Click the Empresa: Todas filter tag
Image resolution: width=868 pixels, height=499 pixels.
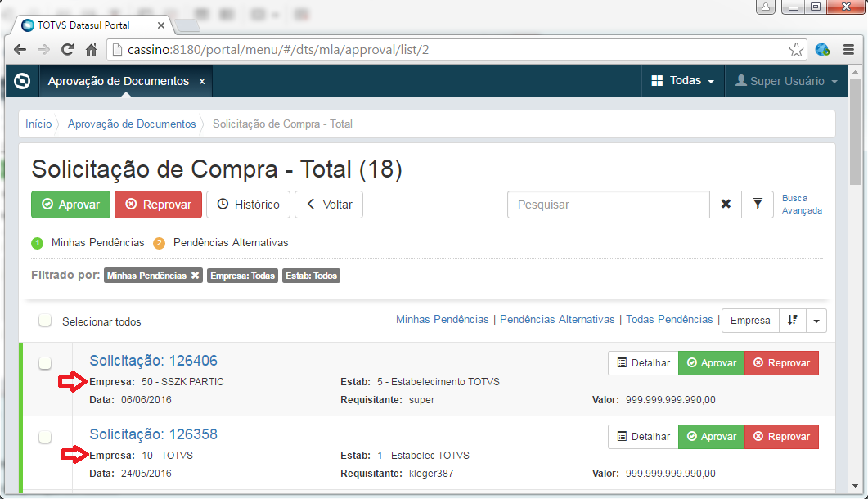[x=242, y=276]
